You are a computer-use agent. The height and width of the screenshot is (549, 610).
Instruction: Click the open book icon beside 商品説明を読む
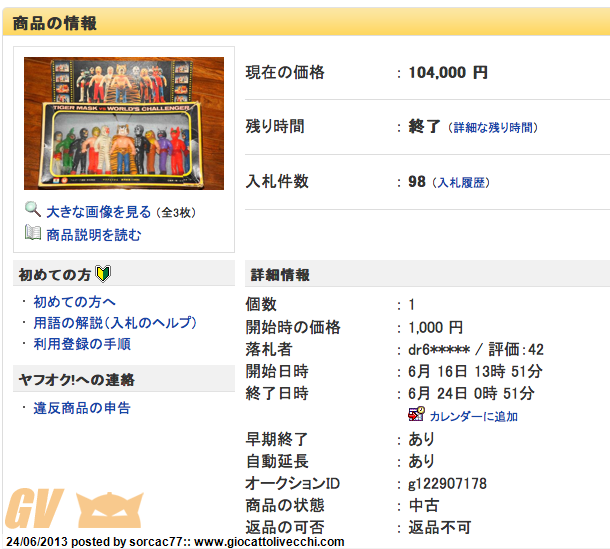[33, 234]
